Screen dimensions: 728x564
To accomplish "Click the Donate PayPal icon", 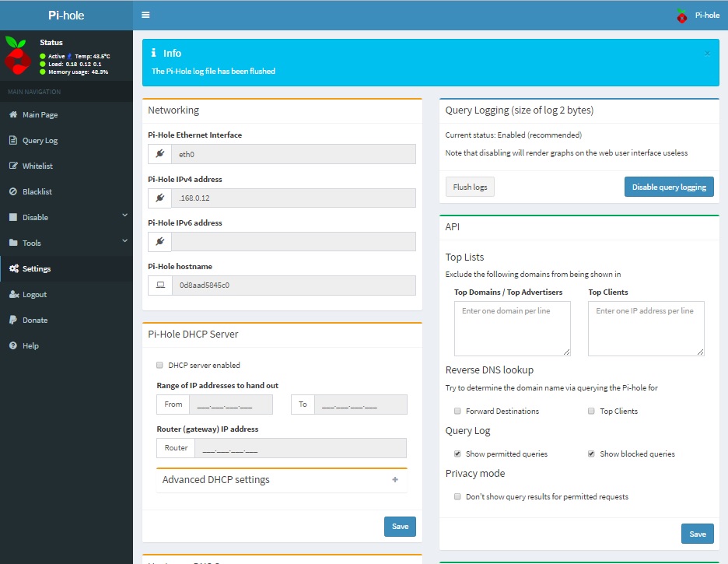I will [13, 320].
